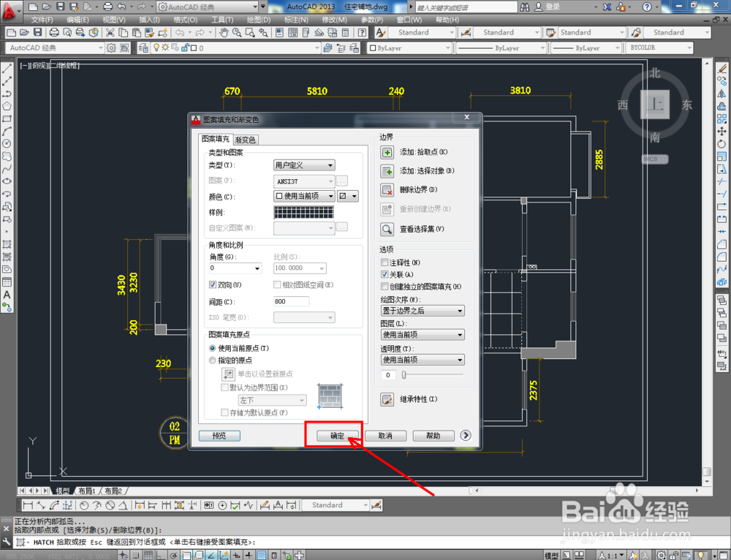Toggle the Double (双向) checkbox

coord(213,285)
